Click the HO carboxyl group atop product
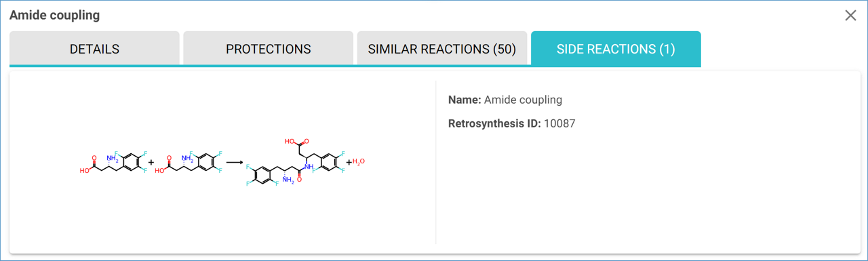 290,142
